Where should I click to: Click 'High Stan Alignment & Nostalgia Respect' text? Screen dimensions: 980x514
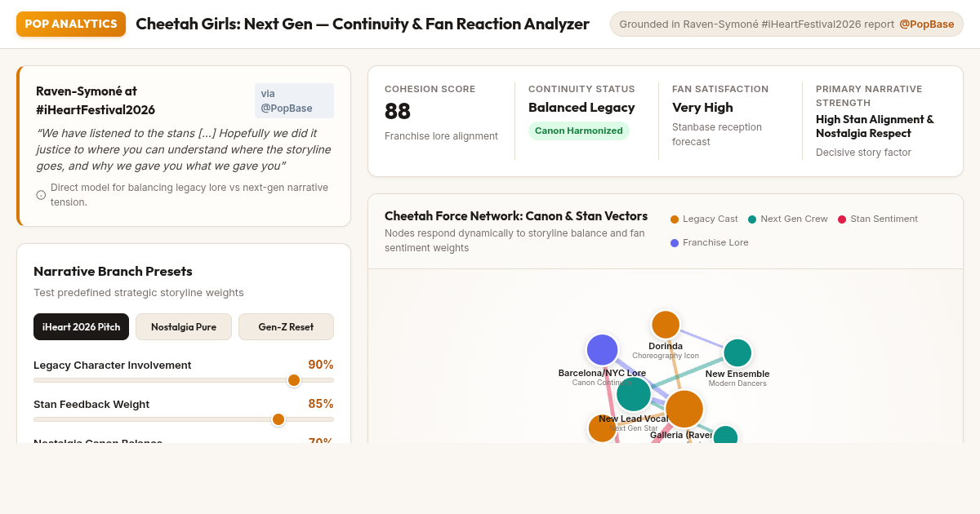[x=875, y=126]
